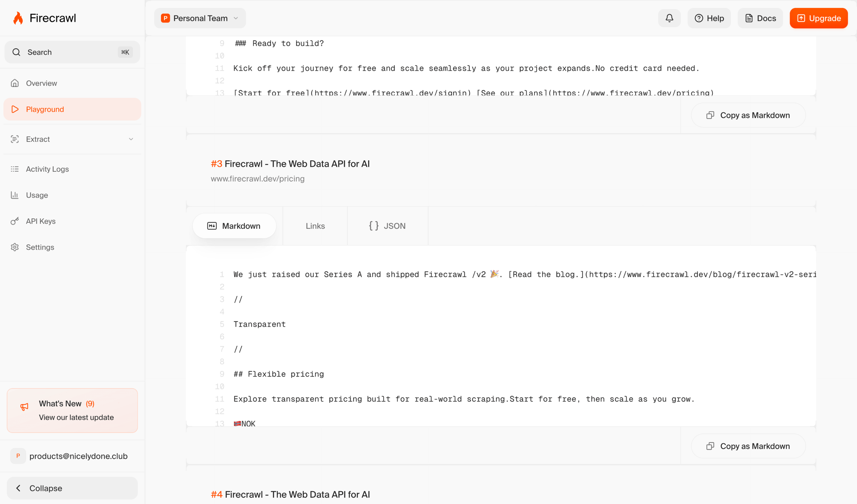This screenshot has height=504, width=857.
Task: Switch to the Links tab
Action: click(x=315, y=226)
